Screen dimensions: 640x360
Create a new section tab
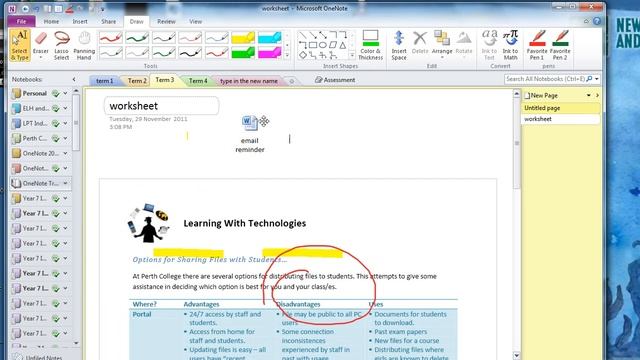coord(291,81)
